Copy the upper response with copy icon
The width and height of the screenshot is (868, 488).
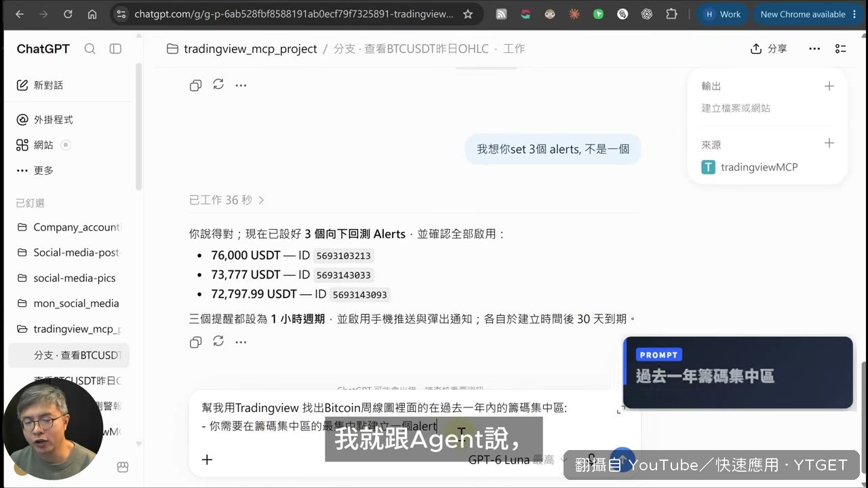(195, 85)
